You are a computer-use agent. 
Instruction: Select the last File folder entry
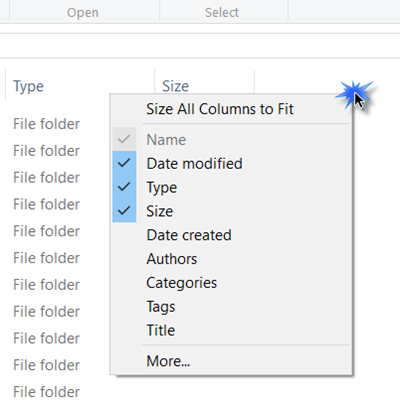46,392
